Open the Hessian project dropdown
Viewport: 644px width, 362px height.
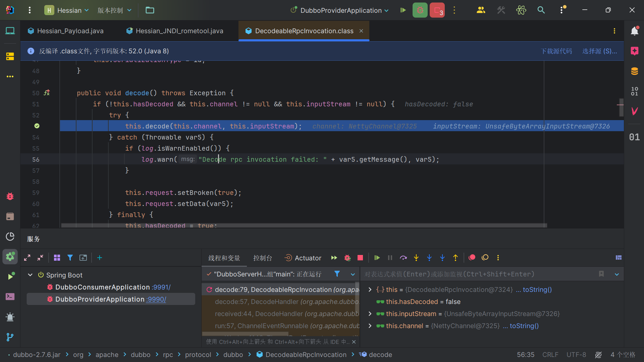point(67,10)
